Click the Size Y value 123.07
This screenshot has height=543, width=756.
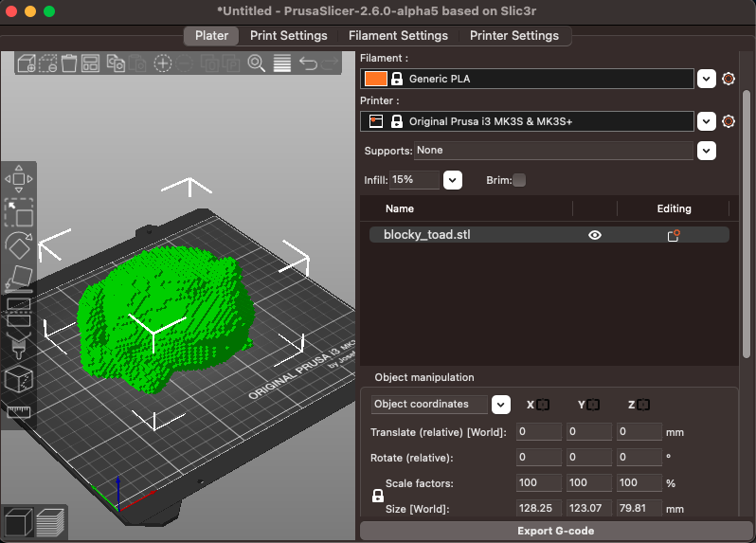coord(588,508)
